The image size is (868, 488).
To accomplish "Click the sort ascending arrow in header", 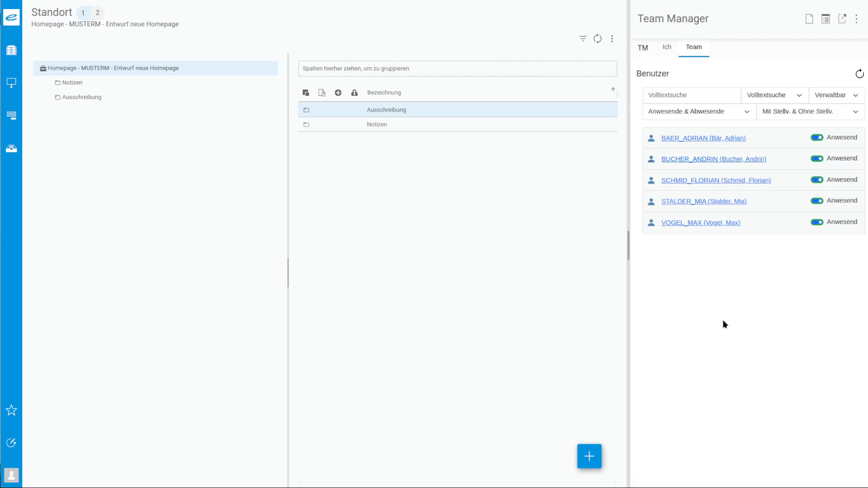I will tap(613, 89).
